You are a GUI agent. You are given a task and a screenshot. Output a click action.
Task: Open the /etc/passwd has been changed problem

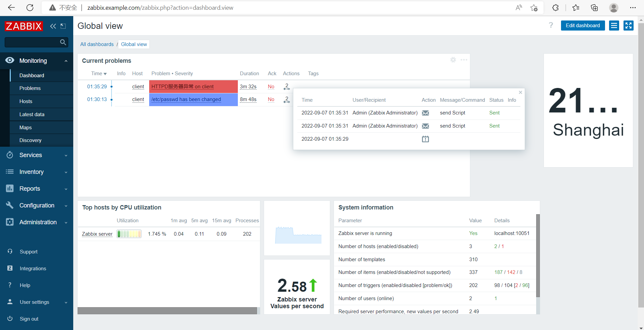(186, 99)
